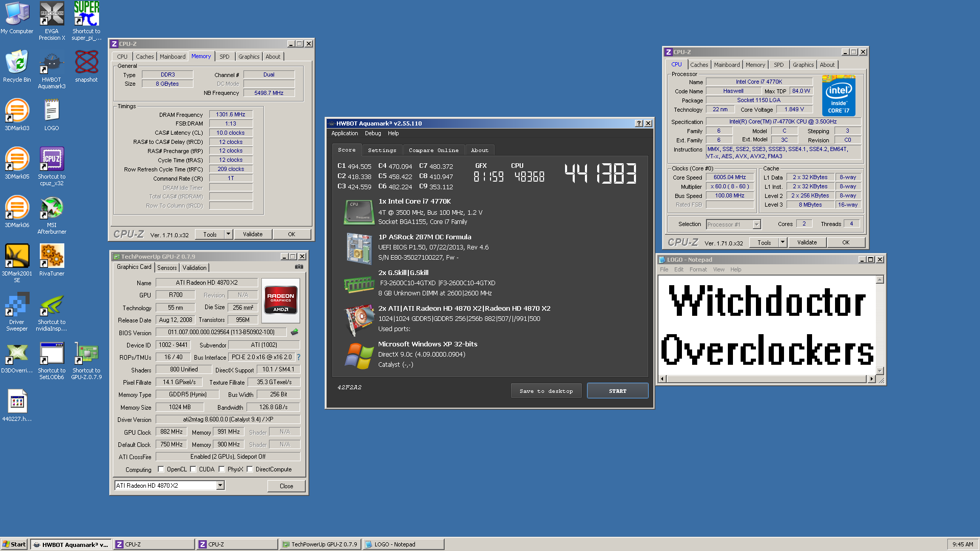Click the BIOS version save icon in GPU-Z
This screenshot has width=980, height=551.
pos(295,332)
